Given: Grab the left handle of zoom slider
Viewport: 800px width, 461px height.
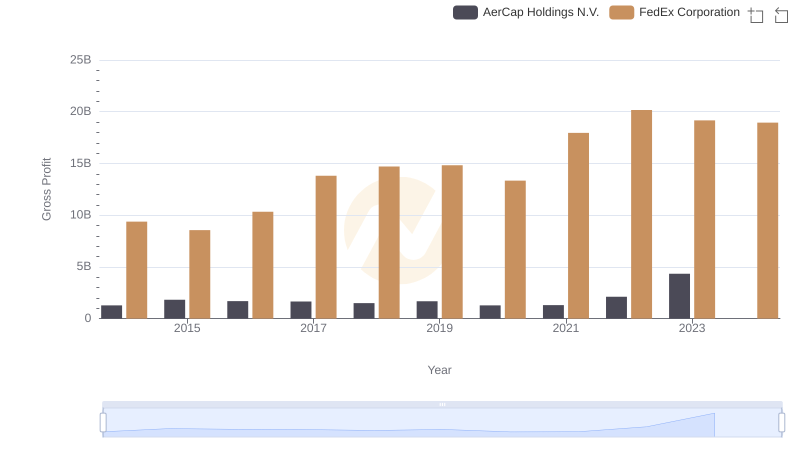Looking at the screenshot, I should (103, 423).
